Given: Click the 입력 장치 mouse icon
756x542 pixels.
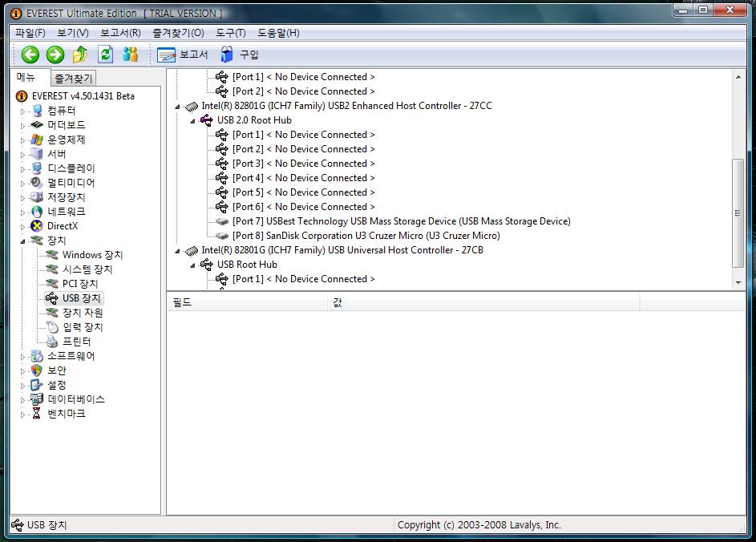Looking at the screenshot, I should coord(52,327).
